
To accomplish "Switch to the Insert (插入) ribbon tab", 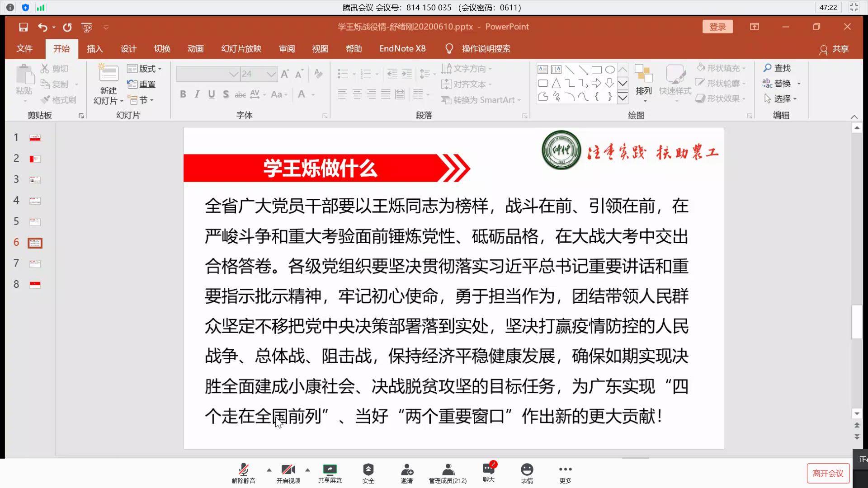I will tap(94, 49).
